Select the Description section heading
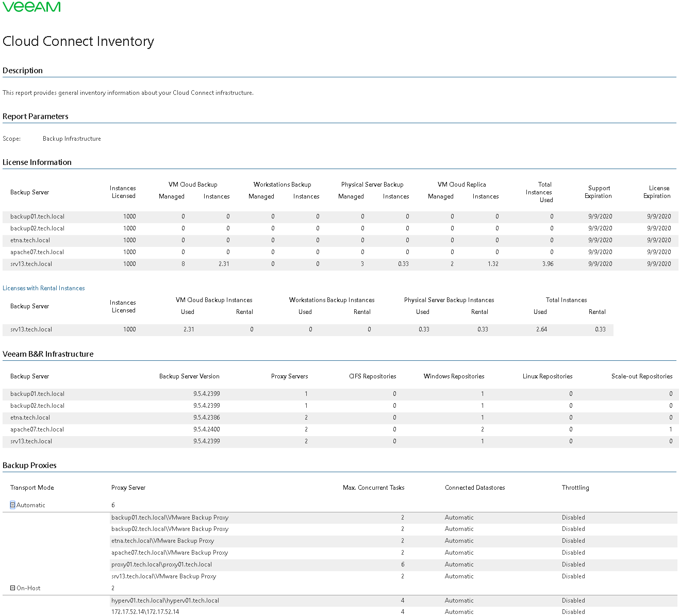Viewport: 679px width, 616px height. pos(23,71)
